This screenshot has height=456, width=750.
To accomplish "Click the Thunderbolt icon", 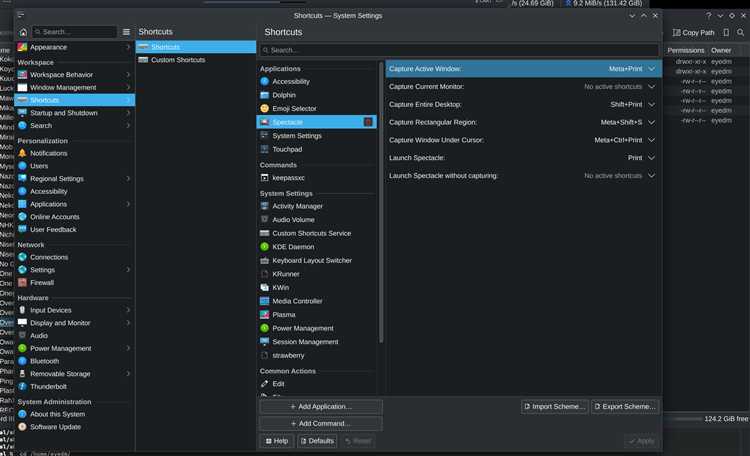I will (22, 387).
